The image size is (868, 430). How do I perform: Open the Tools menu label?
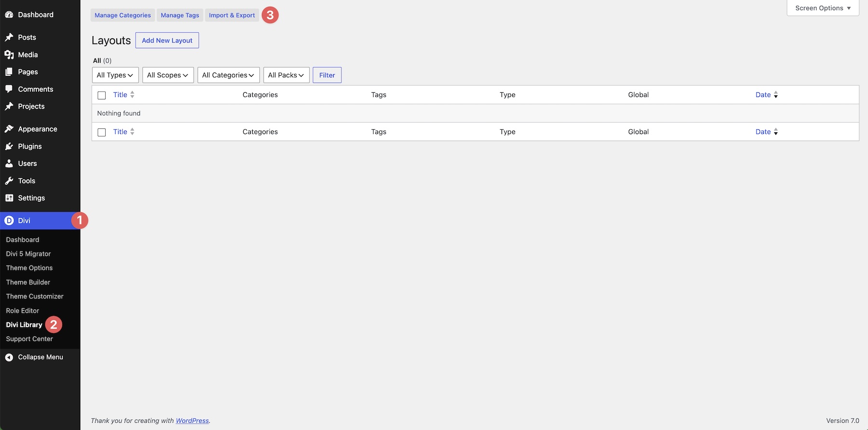tap(27, 181)
